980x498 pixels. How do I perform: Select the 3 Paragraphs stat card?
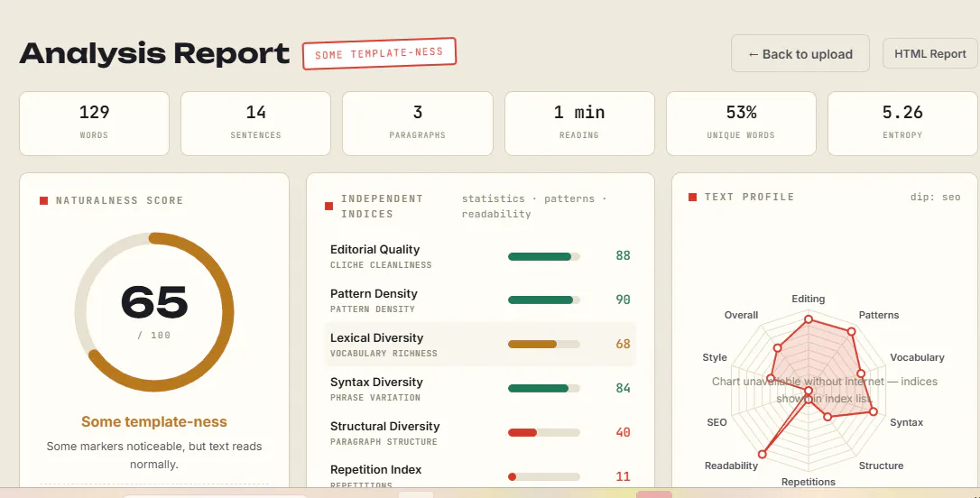pos(418,123)
